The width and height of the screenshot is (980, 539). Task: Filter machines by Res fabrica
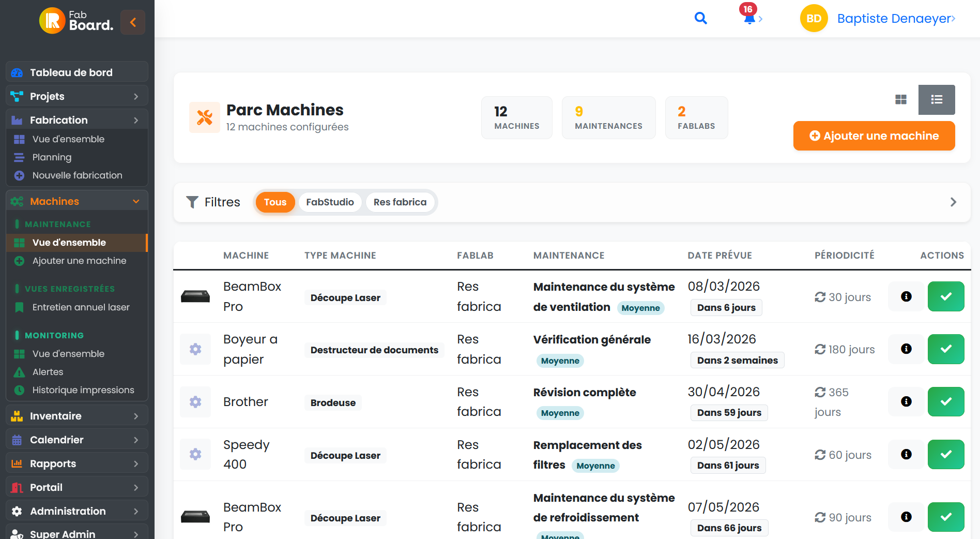[x=400, y=202]
